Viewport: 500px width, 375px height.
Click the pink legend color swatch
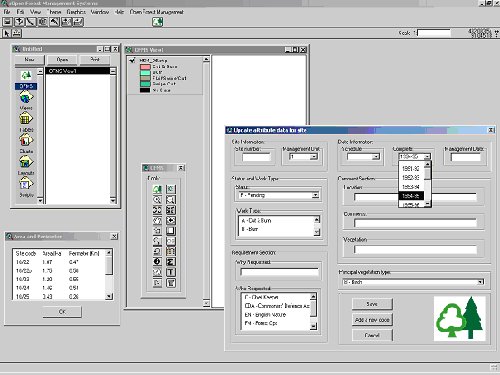click(x=145, y=67)
